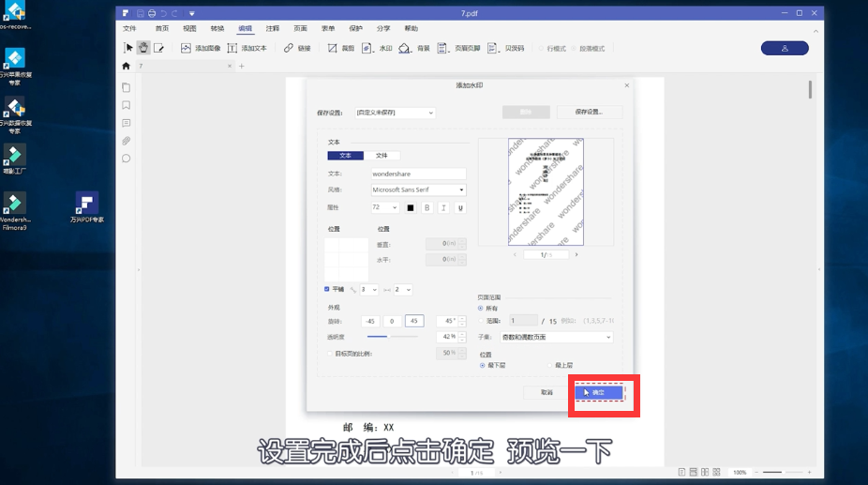Image resolution: width=868 pixels, height=485 pixels.
Task: Click the Print icon in title bar
Action: click(152, 13)
